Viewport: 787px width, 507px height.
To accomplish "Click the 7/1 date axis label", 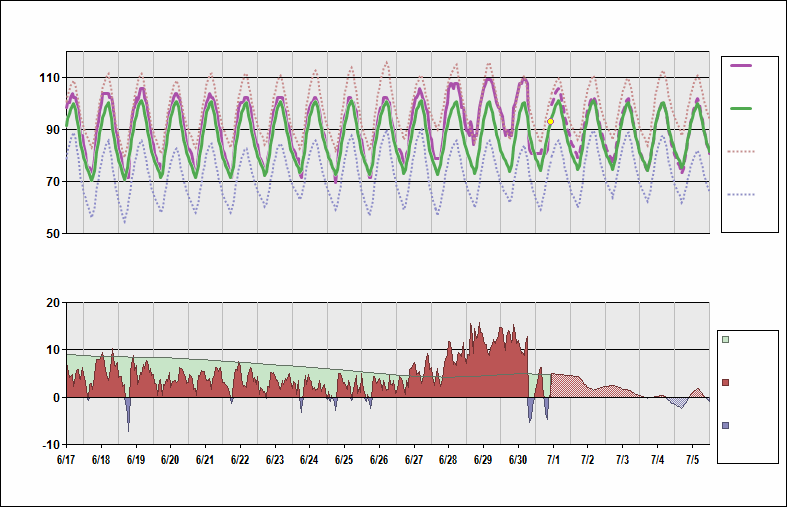I will tap(553, 460).
